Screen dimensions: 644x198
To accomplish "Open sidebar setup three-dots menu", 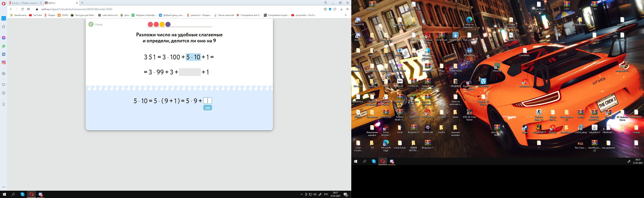I will 3,187.
